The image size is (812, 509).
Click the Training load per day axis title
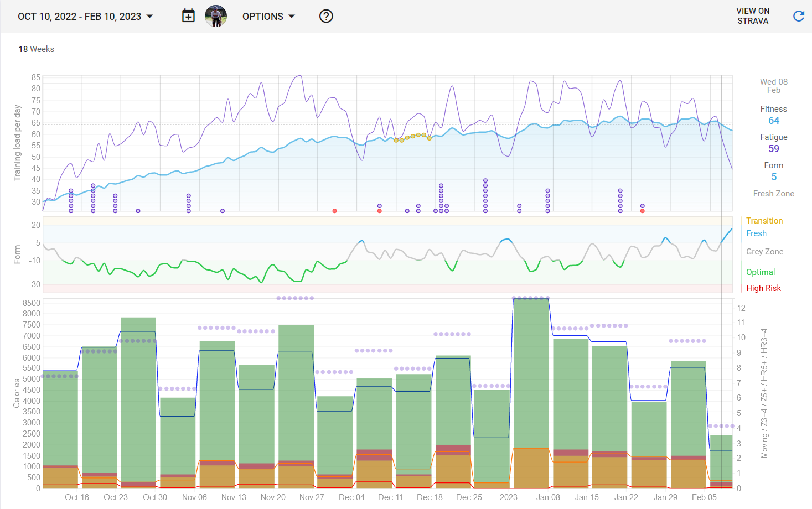coord(17,143)
